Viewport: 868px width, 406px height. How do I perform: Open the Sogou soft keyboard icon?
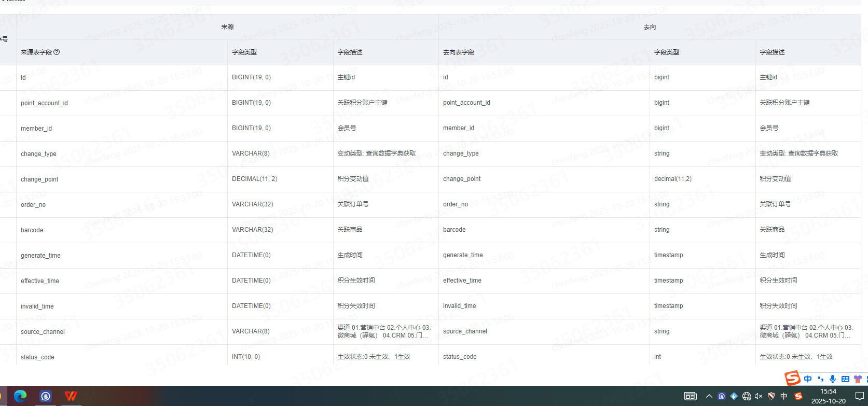845,379
